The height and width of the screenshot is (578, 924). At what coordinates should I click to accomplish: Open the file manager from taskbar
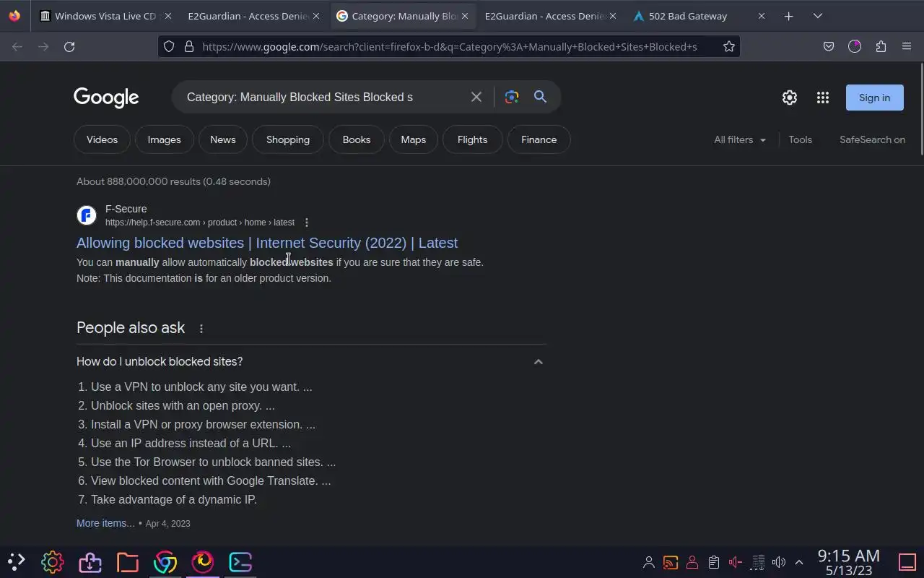point(128,561)
